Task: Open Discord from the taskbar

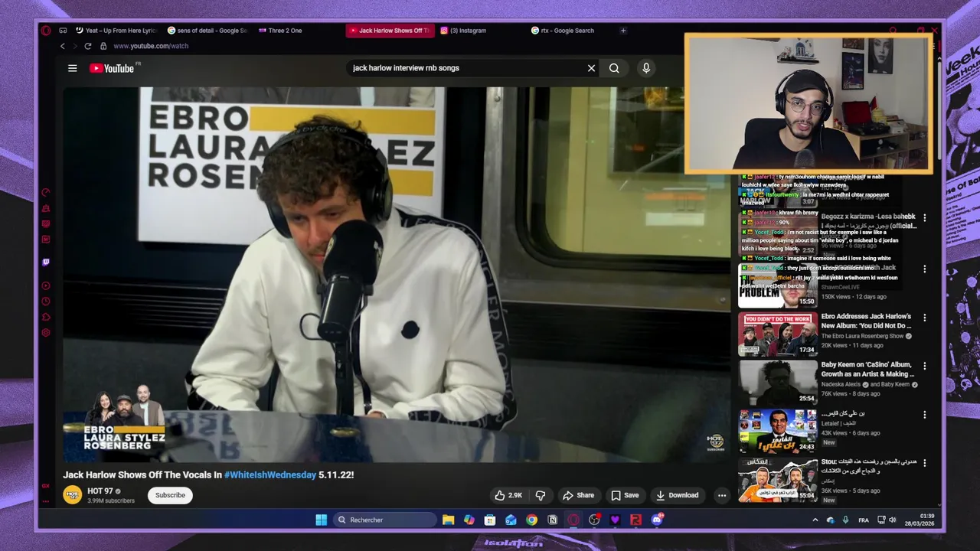Action: click(x=656, y=520)
